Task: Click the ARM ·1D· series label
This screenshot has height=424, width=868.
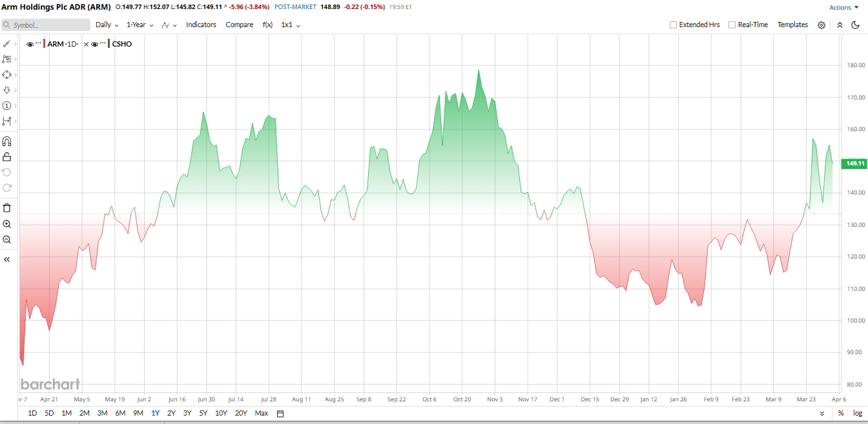Action: (x=63, y=44)
